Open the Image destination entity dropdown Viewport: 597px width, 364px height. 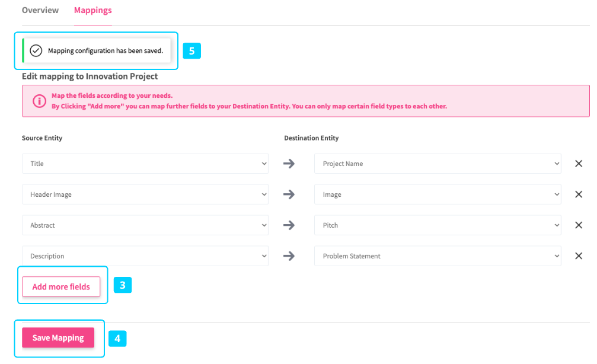pos(438,194)
